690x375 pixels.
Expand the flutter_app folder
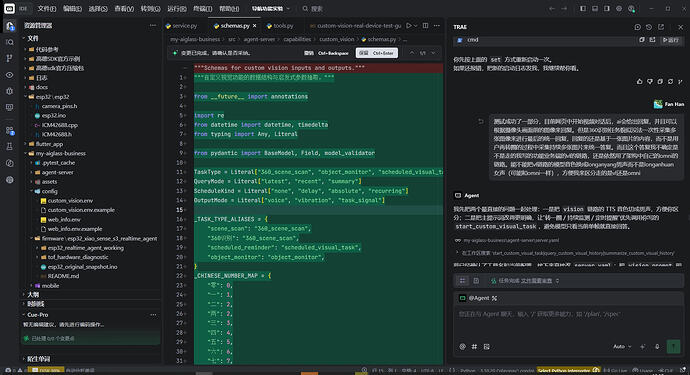click(x=25, y=144)
